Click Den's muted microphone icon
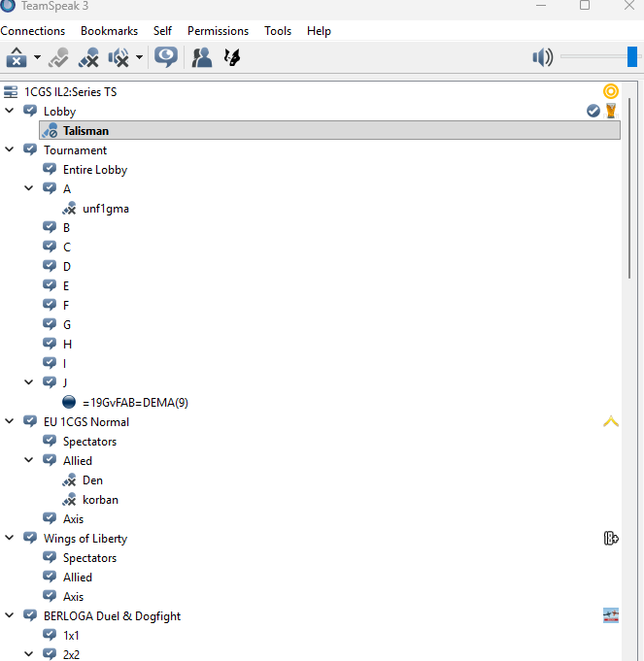The image size is (644, 661). [70, 480]
